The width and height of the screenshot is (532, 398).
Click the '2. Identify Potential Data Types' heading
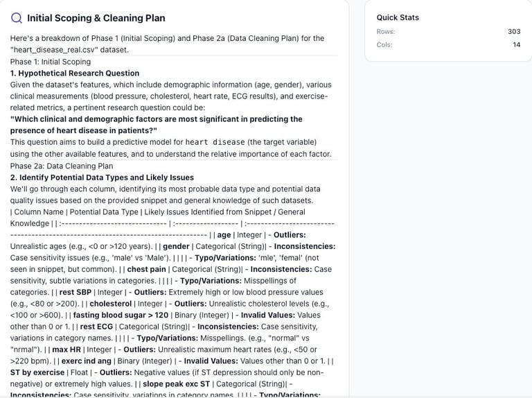point(102,178)
